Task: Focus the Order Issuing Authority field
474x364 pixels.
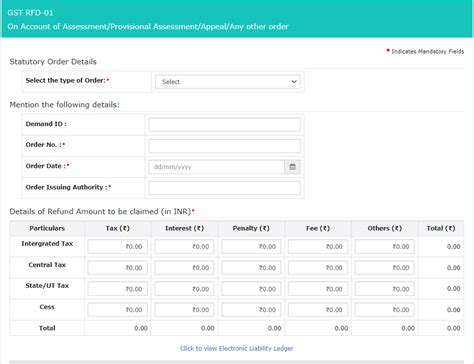Action: (x=224, y=188)
